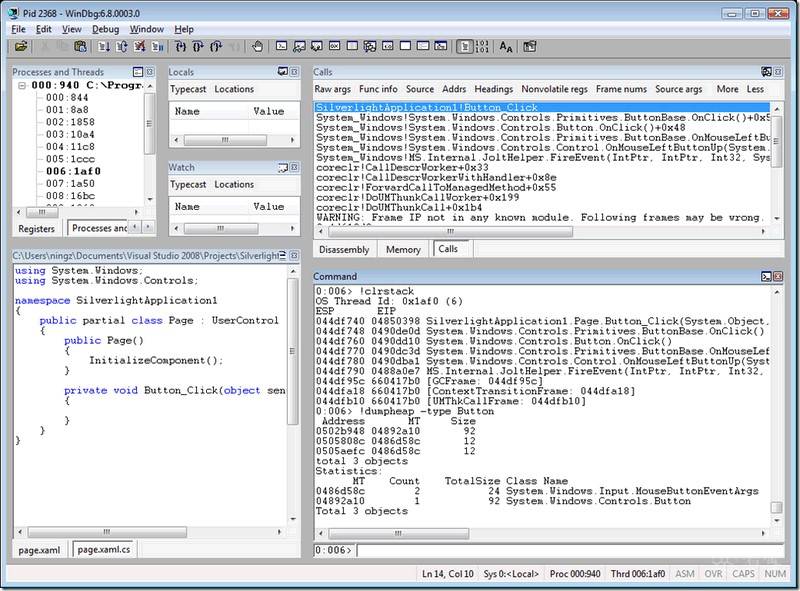Screen dimensions: 800x591
Task: Select thread 006:1af0 in the tree
Action: point(73,171)
